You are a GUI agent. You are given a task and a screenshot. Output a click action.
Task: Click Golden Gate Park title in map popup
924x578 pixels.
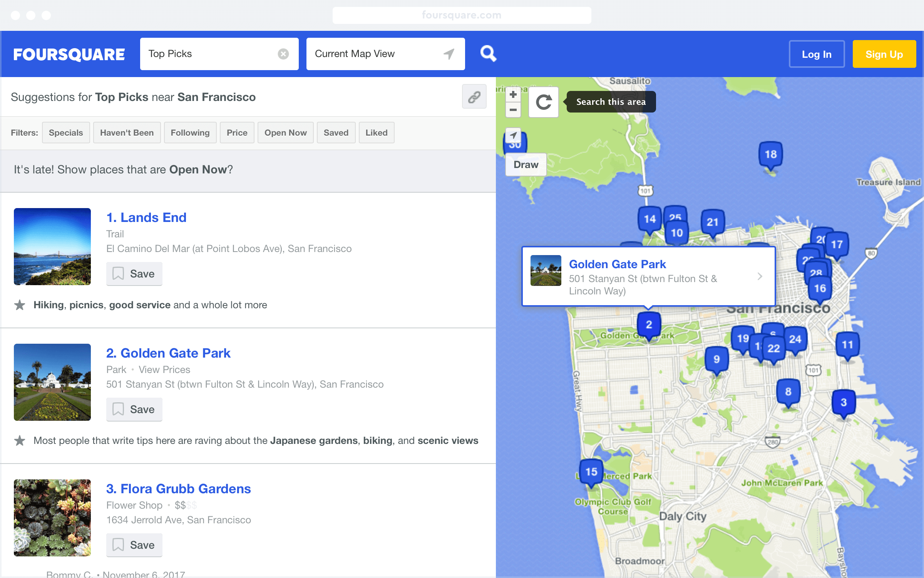tap(618, 264)
